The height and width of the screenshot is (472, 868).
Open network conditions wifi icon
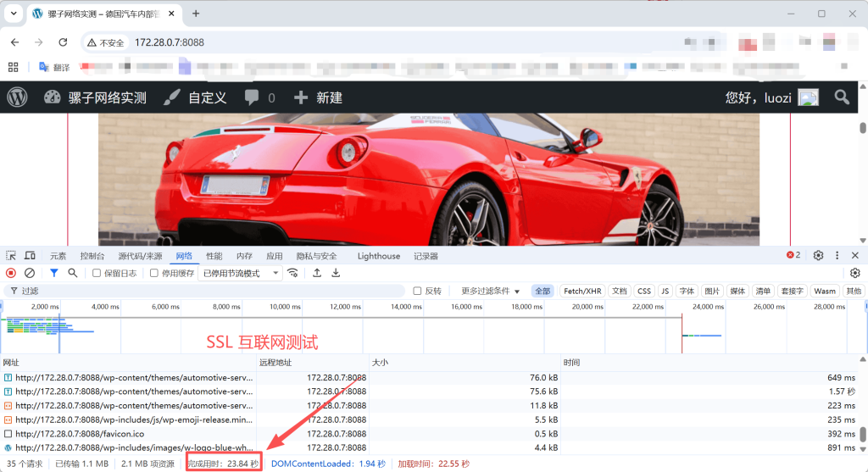[293, 273]
